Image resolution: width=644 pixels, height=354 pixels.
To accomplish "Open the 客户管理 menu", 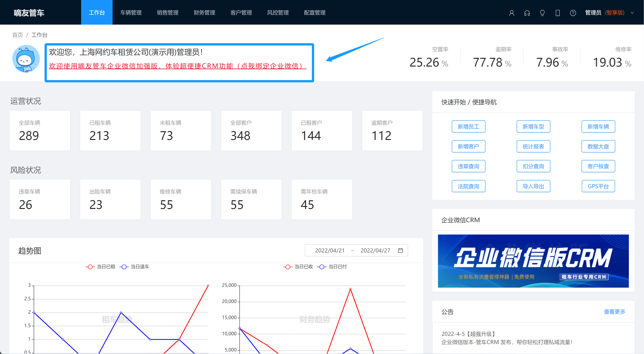I will (241, 12).
